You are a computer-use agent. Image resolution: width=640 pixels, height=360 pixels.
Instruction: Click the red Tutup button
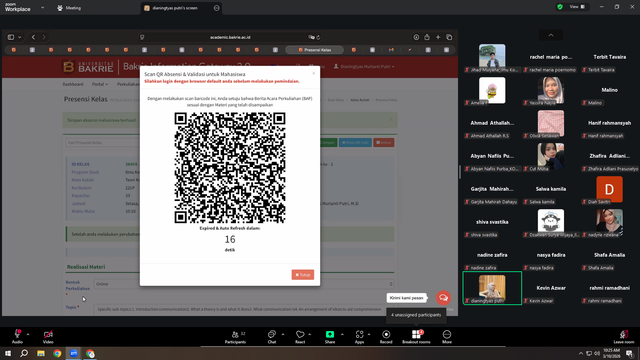click(302, 275)
